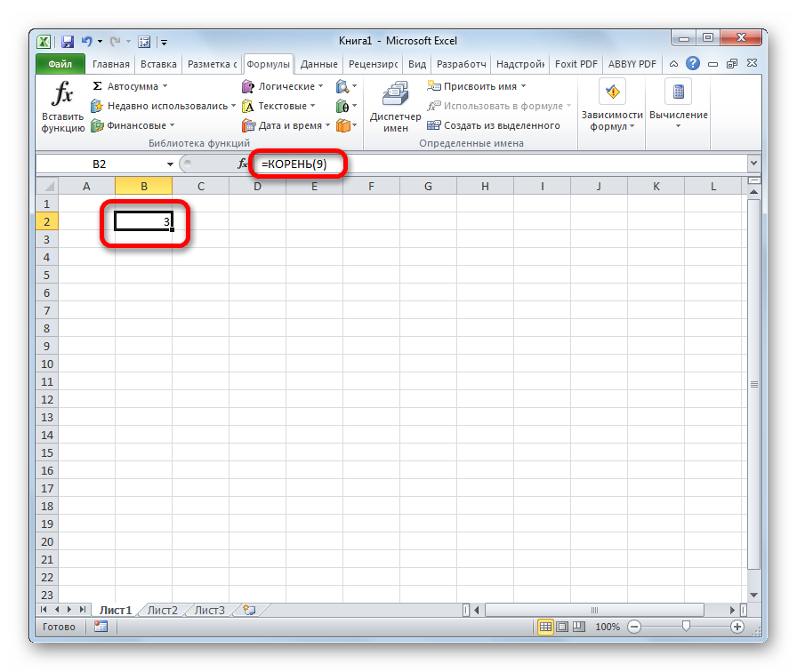Click the Вычисление calculator icon
The width and height of the screenshot is (797, 672).
click(x=678, y=107)
